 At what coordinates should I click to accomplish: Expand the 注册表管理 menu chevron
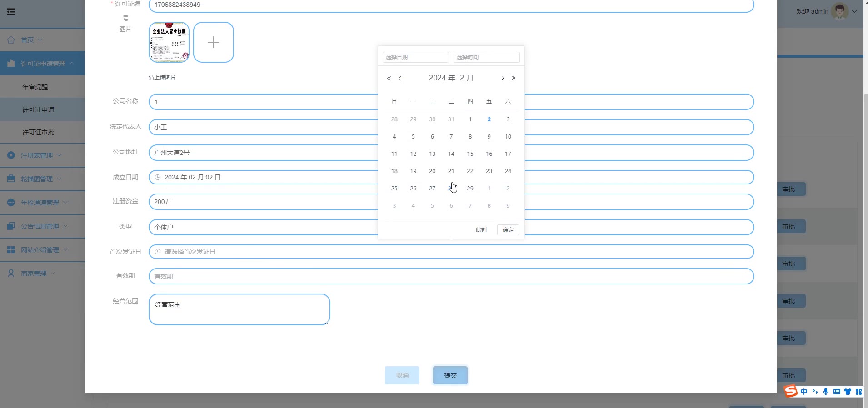[59, 155]
